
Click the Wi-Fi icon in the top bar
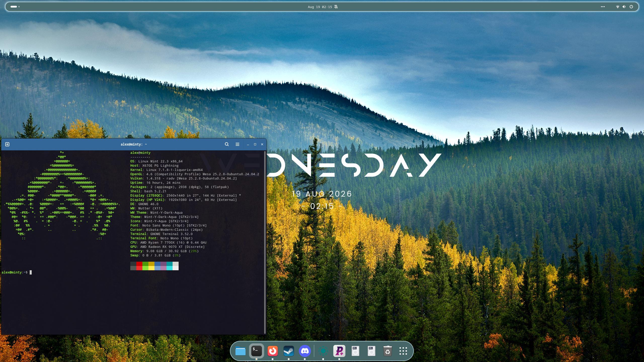(617, 7)
